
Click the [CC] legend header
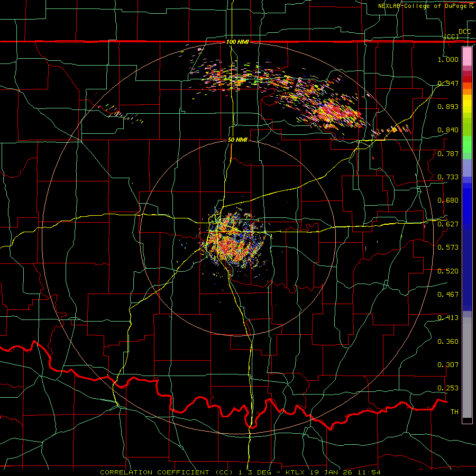click(452, 36)
